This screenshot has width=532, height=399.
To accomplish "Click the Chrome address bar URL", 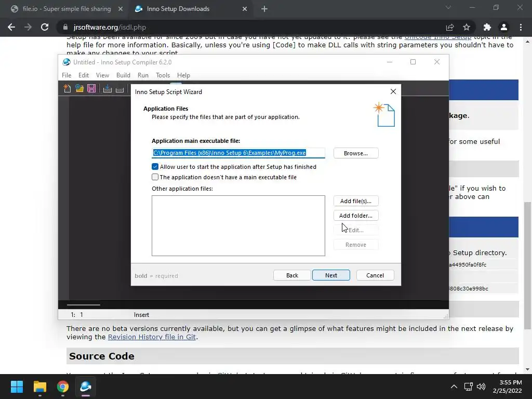I will pyautogui.click(x=110, y=27).
